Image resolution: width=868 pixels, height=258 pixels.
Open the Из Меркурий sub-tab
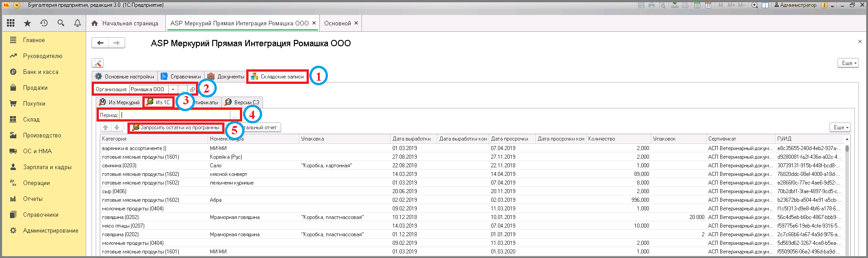click(119, 102)
